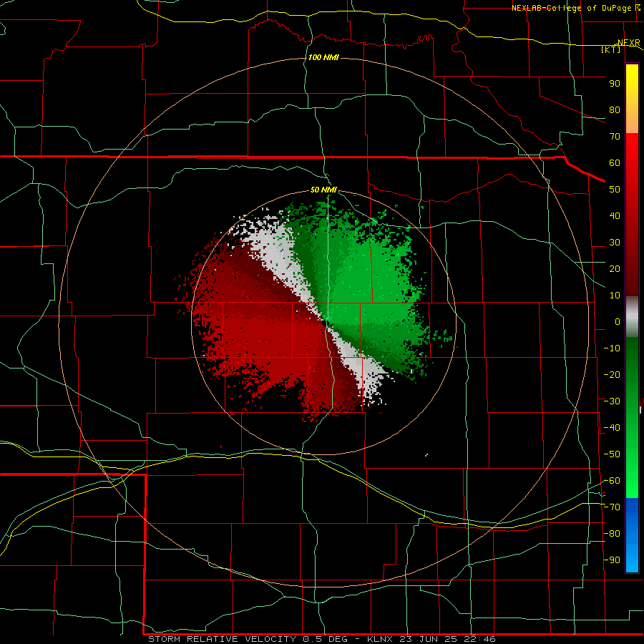The image size is (644, 644).
Task: Select the -60 value on the velocity scale
Action: point(612,481)
